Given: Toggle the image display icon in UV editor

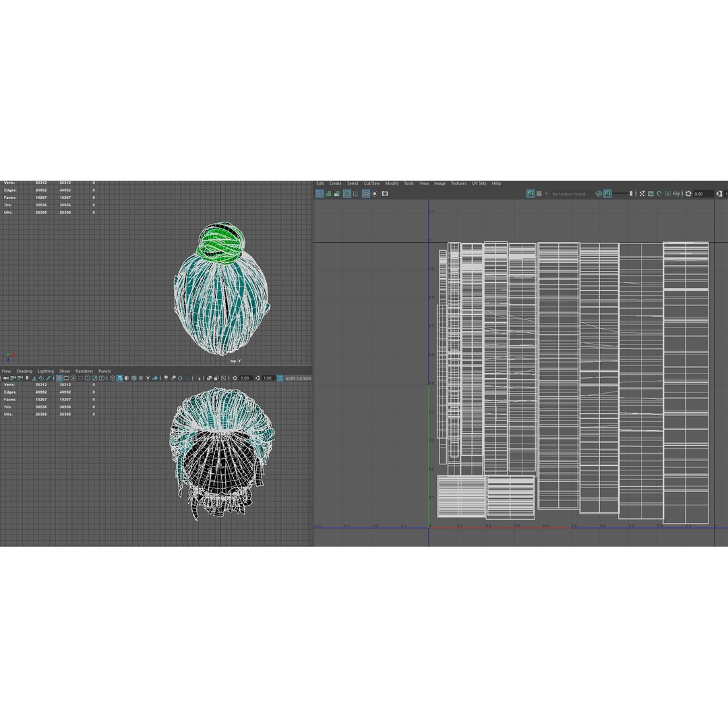Looking at the screenshot, I should 530,193.
